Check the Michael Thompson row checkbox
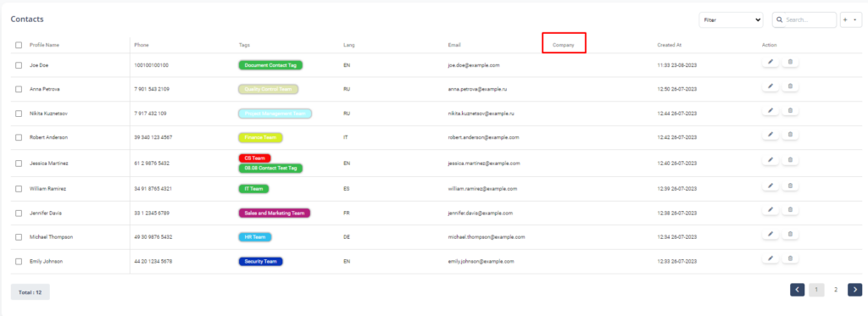Image resolution: width=868 pixels, height=316 pixels. point(19,237)
